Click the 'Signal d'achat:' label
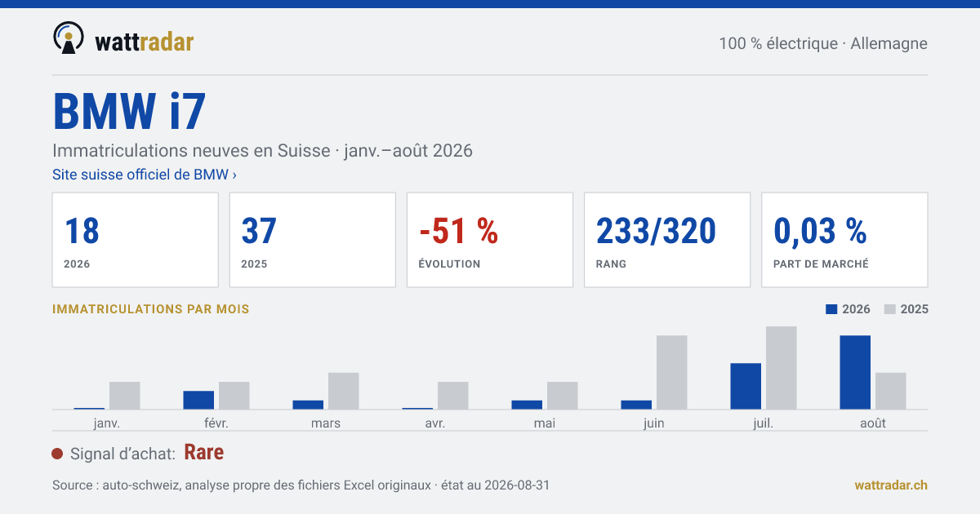Viewport: 980px width, 514px height. (123, 454)
